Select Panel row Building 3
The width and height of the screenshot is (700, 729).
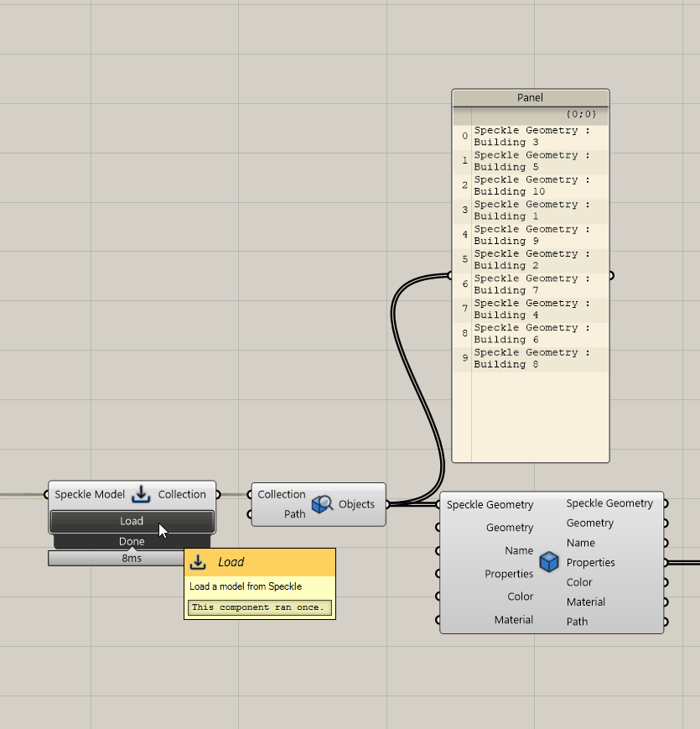(x=531, y=136)
